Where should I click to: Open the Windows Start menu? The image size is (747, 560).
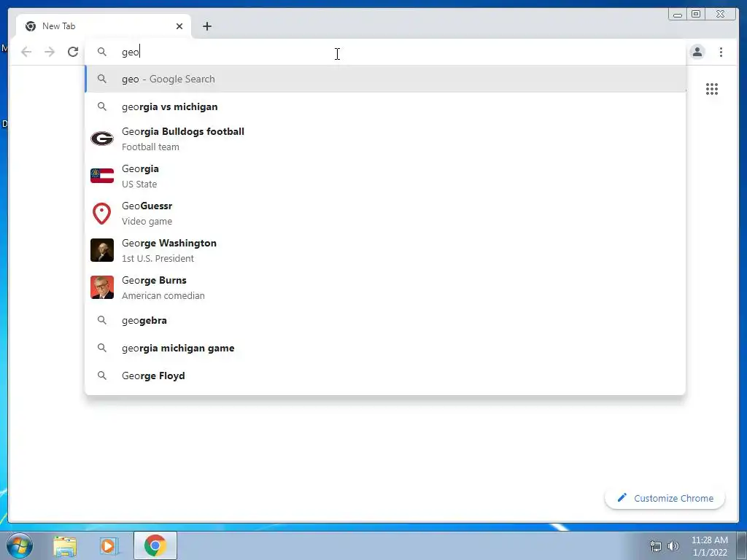(x=20, y=545)
